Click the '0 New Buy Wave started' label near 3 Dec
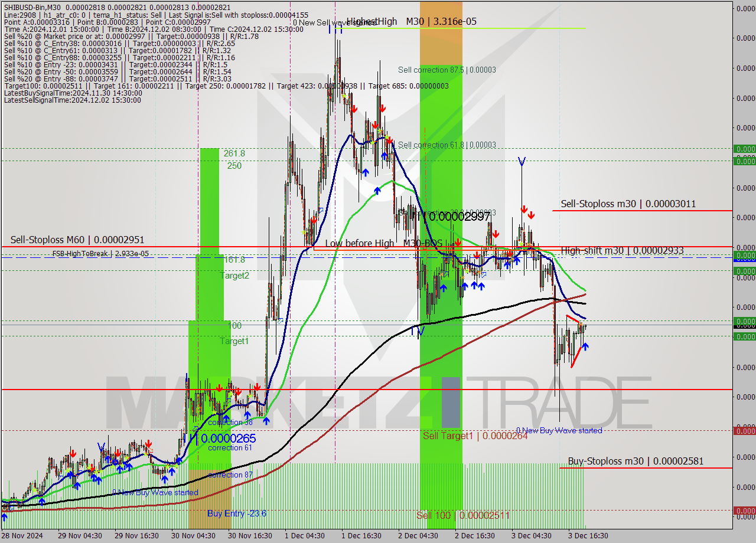Viewport: 756px width, 543px height. click(x=559, y=431)
